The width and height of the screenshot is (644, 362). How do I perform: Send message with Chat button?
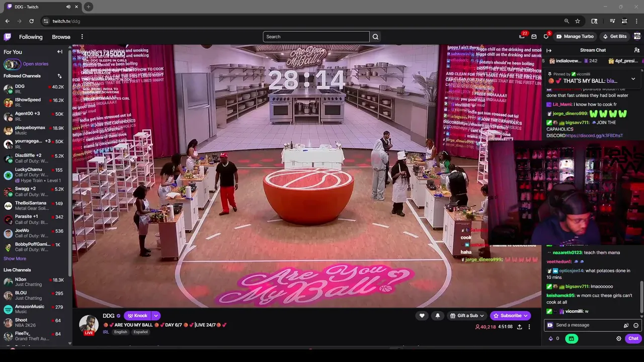point(633,338)
